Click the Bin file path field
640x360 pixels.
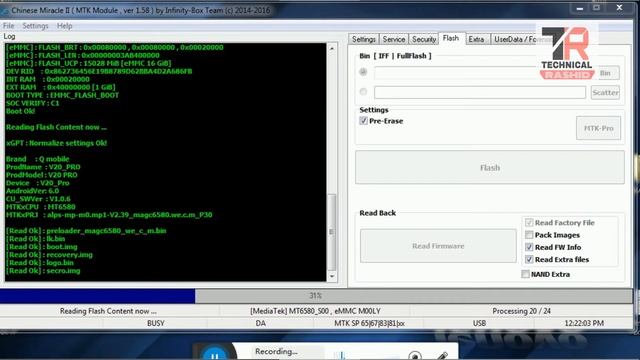[x=480, y=73]
